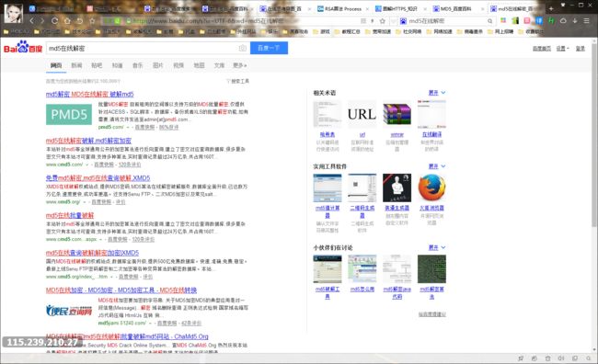The width and height of the screenshot is (598, 364).
Task: Open a new tab with the plus button
Action: pos(551,8)
